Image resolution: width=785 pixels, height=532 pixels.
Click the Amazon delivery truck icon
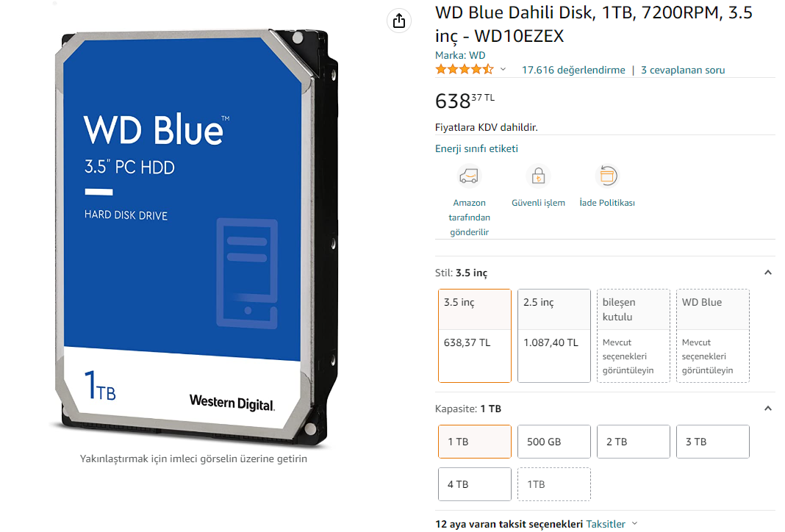[x=469, y=176]
